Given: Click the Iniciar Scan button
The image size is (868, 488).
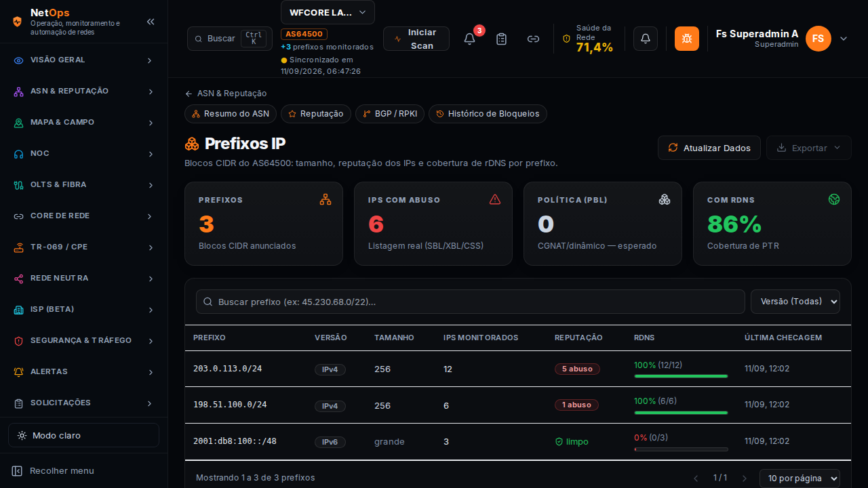Looking at the screenshot, I should click(x=416, y=39).
